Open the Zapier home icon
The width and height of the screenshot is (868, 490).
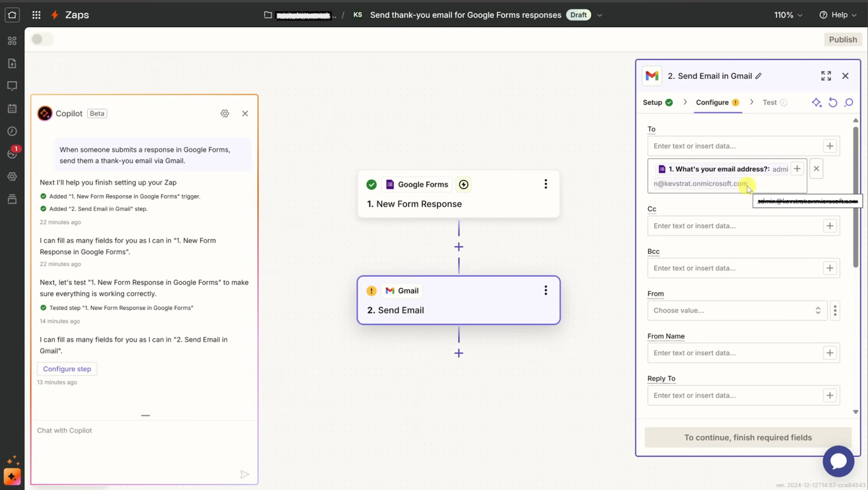click(x=12, y=15)
